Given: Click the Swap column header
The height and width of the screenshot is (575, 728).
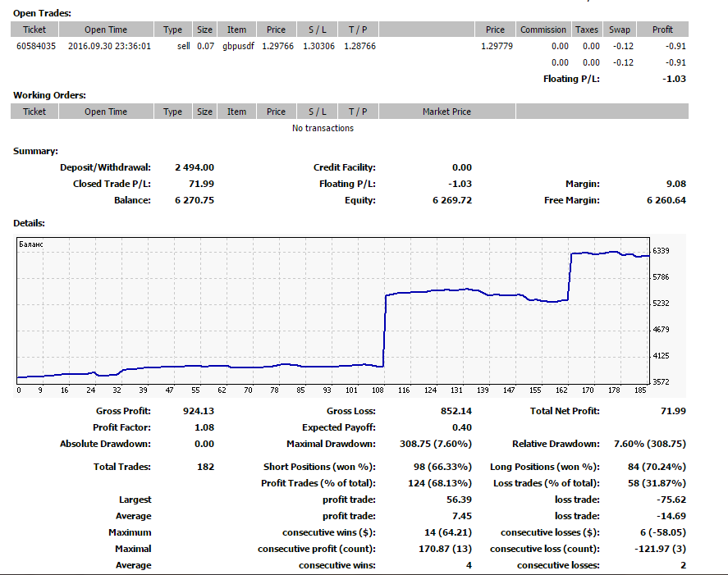Looking at the screenshot, I should coord(620,30).
